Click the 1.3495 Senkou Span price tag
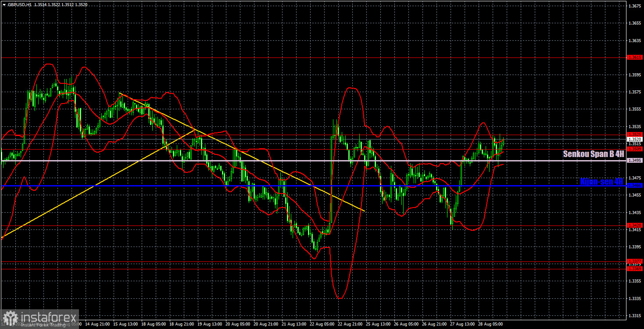644x329 pixels. click(635, 161)
